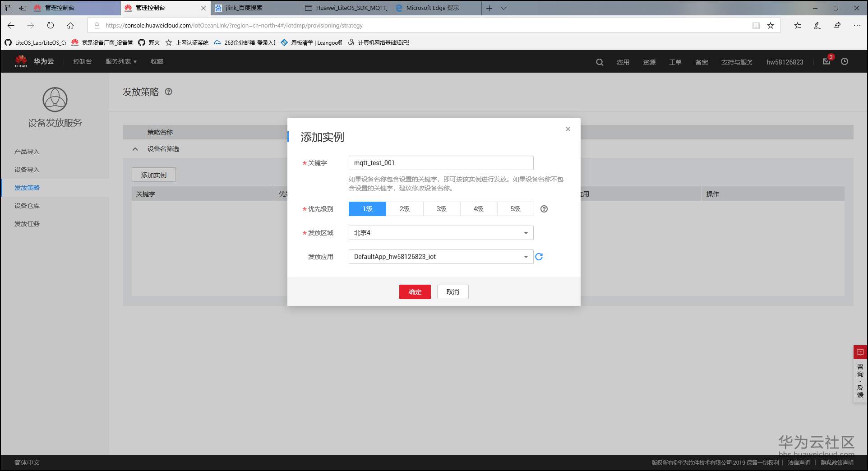Image resolution: width=868 pixels, height=471 pixels.
Task: Refresh the 发放应用 list
Action: (x=539, y=257)
